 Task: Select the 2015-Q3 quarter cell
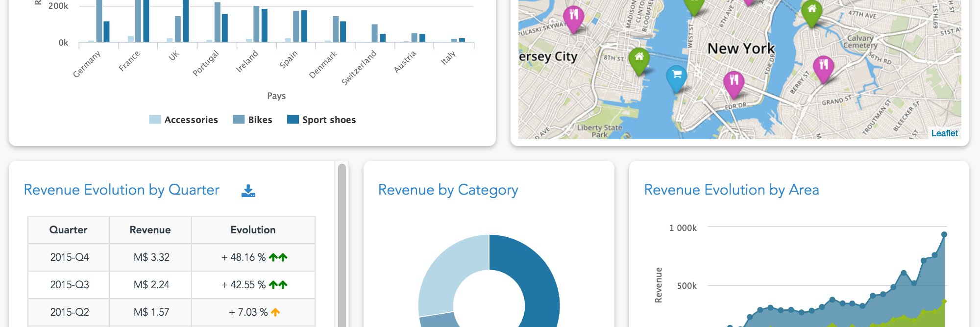[69, 285]
